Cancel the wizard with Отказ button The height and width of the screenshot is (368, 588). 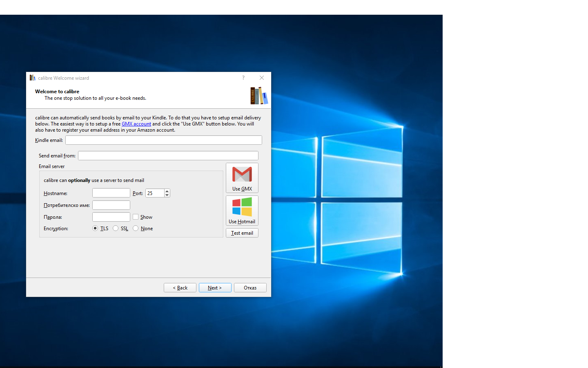(250, 288)
